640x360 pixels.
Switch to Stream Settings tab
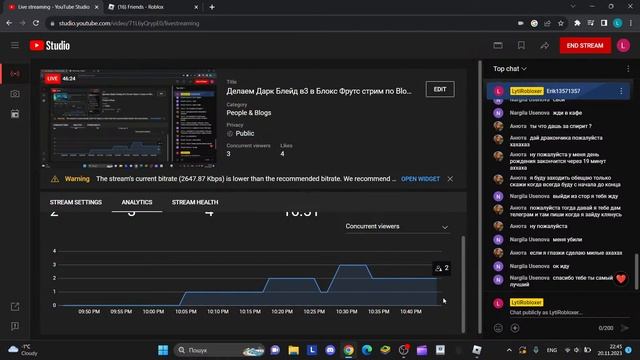(76, 202)
